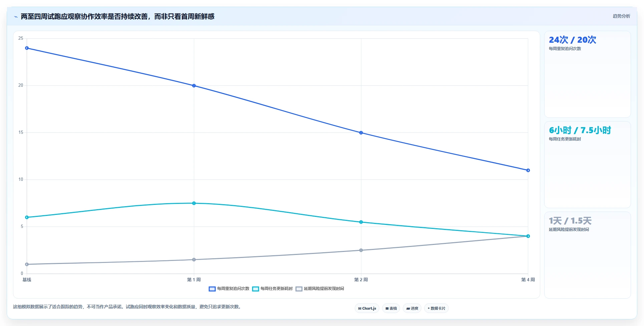Select the 进度 chip

click(x=412, y=308)
